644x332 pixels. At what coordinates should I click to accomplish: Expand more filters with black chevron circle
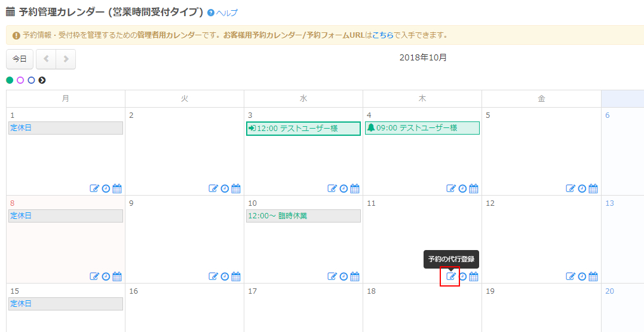pos(42,80)
